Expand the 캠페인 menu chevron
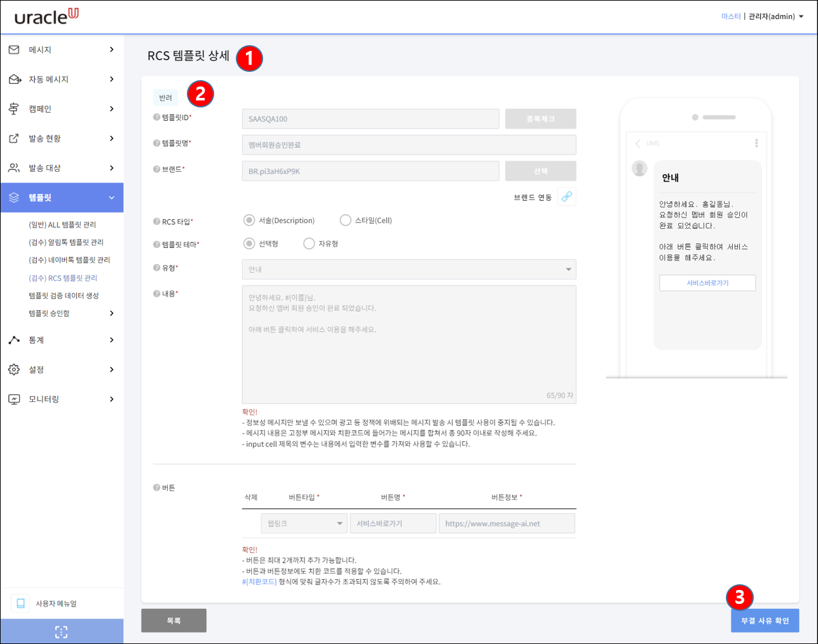Image resolution: width=818 pixels, height=644 pixels. coord(112,109)
